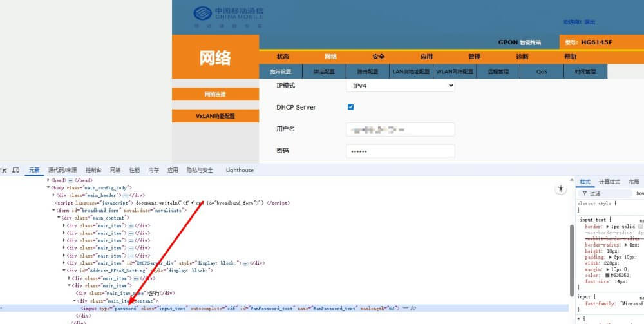Open the accessibility tree icon in Elements panel
The height and width of the screenshot is (324, 644).
[561, 189]
